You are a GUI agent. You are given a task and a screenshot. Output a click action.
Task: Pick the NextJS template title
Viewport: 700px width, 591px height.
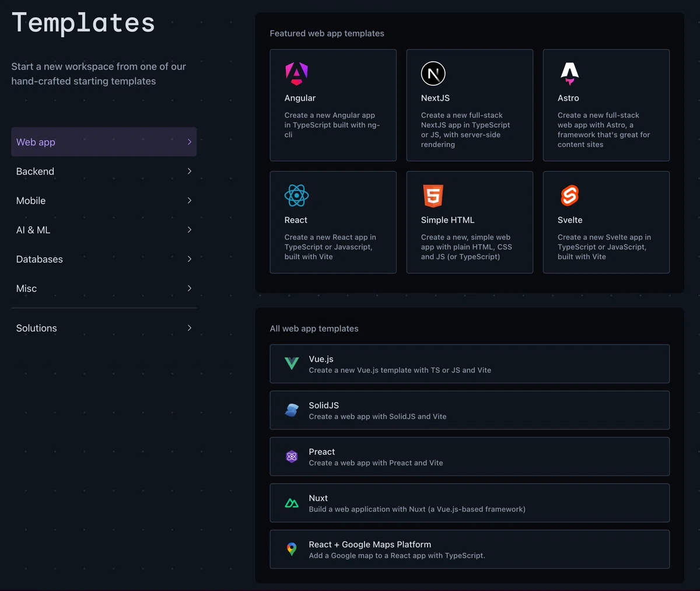[x=435, y=98]
